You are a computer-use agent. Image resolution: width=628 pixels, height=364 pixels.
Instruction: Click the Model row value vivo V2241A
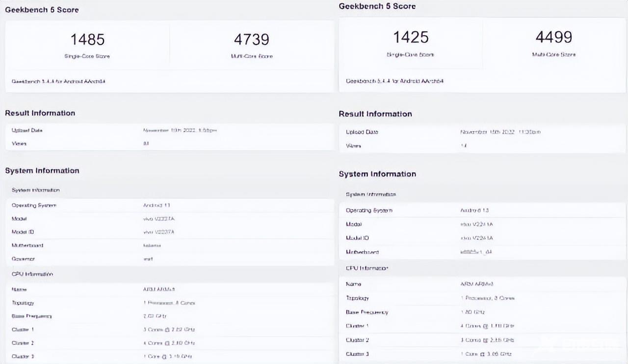coord(477,224)
